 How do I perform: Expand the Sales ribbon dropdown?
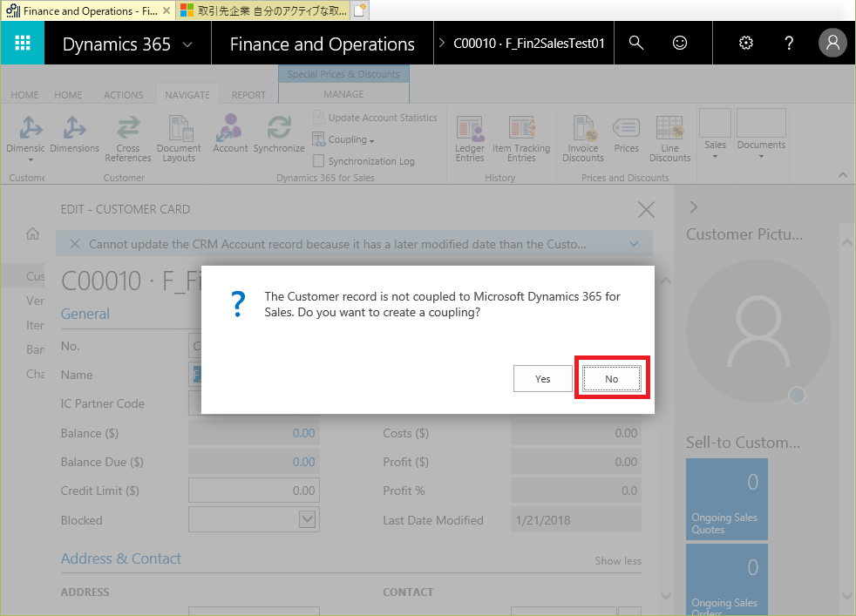715,134
